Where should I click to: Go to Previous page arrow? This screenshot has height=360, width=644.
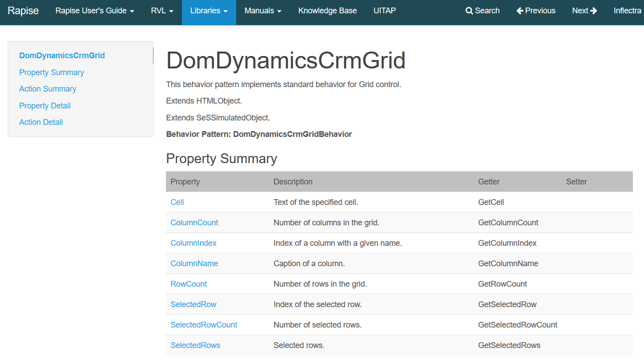click(519, 11)
